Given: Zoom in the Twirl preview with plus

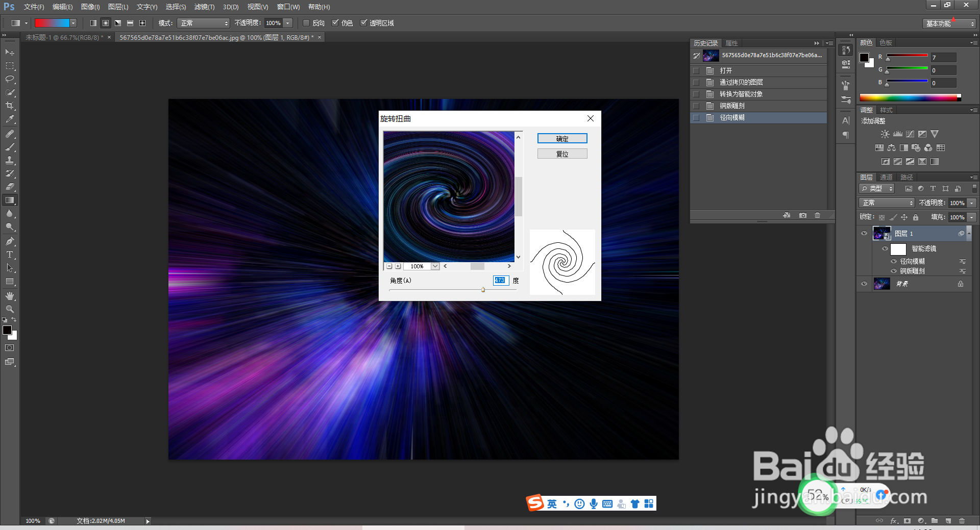Looking at the screenshot, I should 398,266.
